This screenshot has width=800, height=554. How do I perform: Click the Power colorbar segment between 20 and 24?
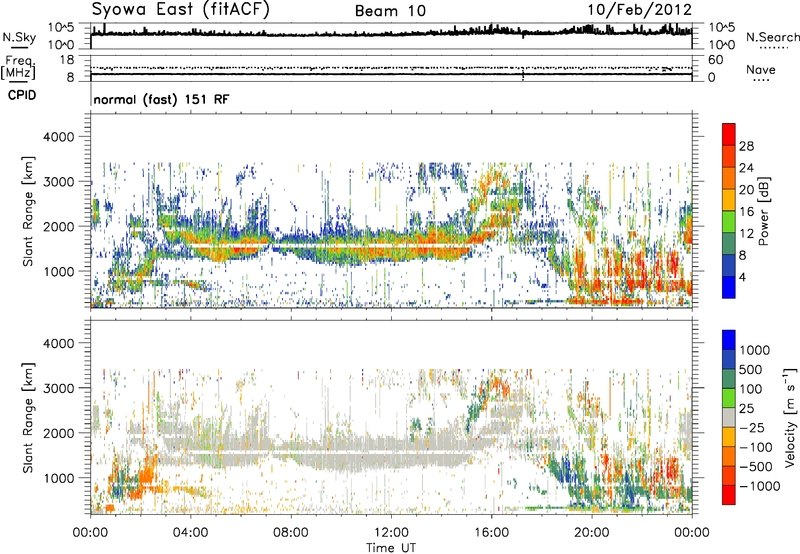coord(729,178)
